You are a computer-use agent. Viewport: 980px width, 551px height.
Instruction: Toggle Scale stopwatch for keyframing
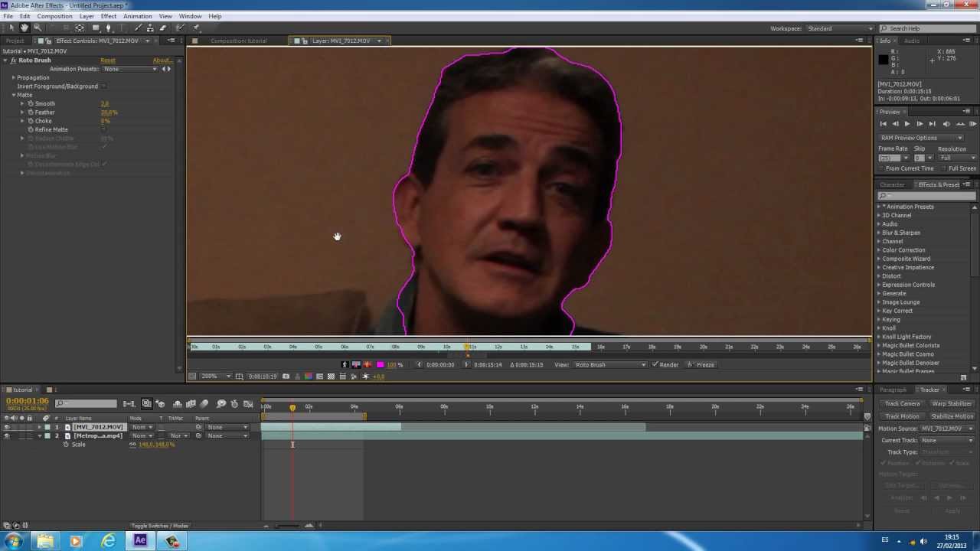[66, 445]
